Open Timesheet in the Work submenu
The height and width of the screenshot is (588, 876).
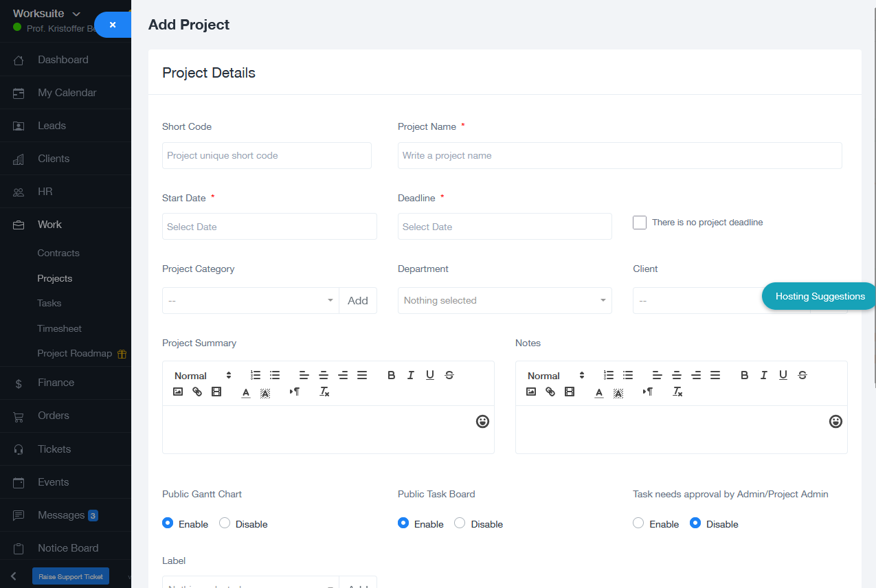tap(59, 328)
